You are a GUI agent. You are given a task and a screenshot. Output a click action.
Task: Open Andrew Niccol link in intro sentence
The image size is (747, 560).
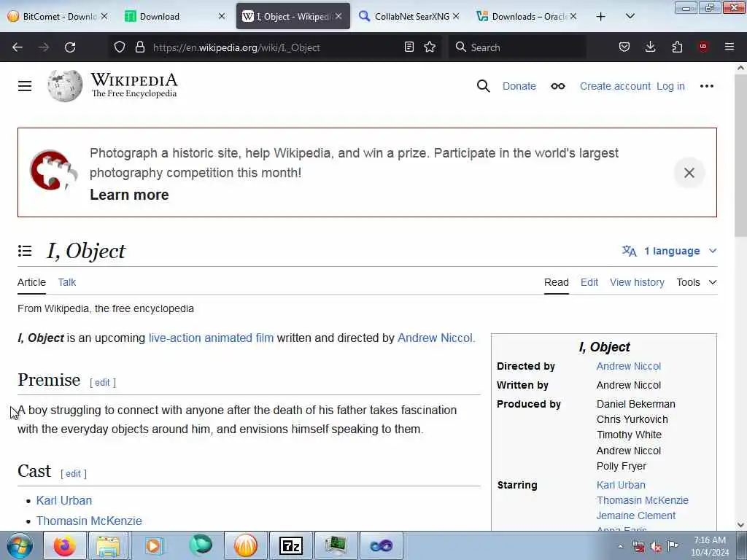435,338
